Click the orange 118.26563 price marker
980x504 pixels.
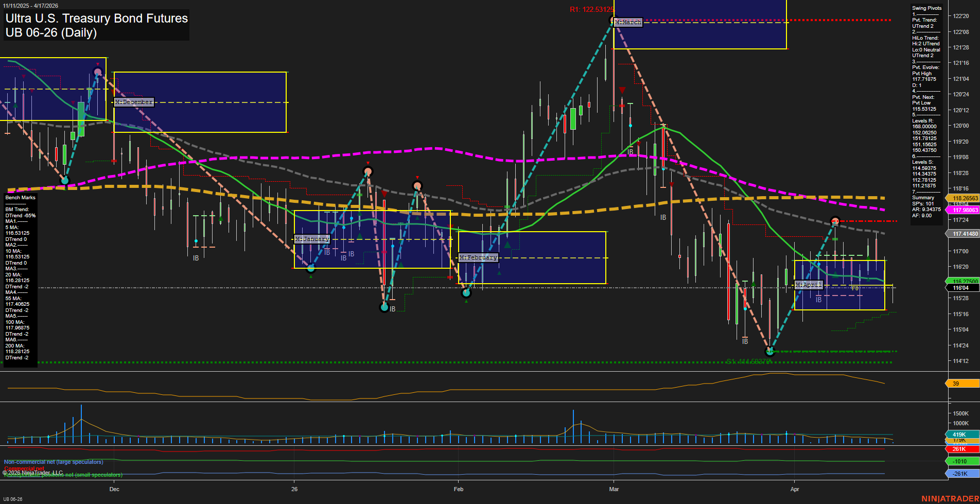pyautogui.click(x=965, y=198)
